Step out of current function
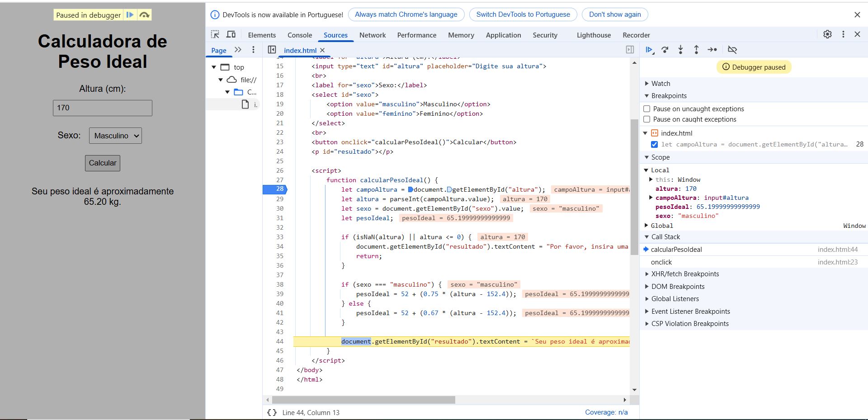The image size is (868, 420). (x=696, y=50)
